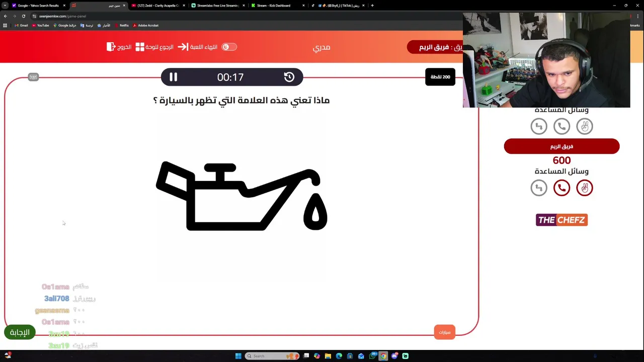The image size is (644, 362).
Task: Open a new browser tab
Action: (x=372, y=6)
